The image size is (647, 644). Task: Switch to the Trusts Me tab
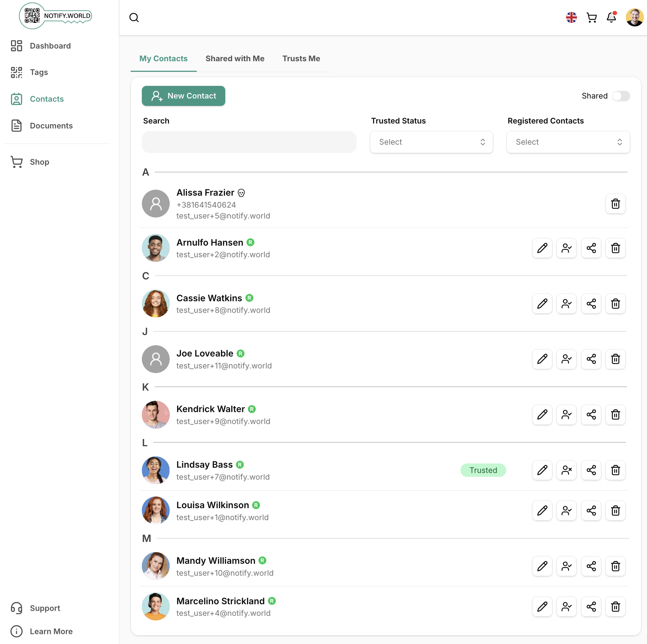(x=301, y=58)
